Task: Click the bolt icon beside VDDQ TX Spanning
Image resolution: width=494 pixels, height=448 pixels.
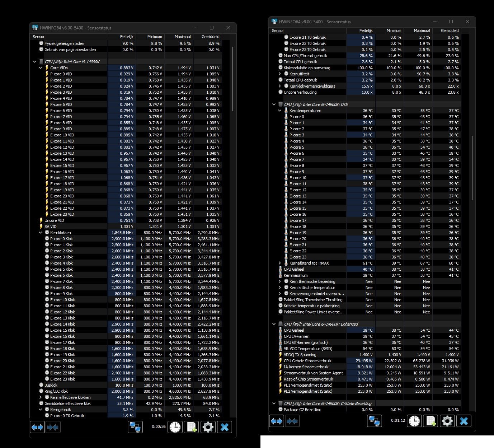Action: tap(280, 355)
